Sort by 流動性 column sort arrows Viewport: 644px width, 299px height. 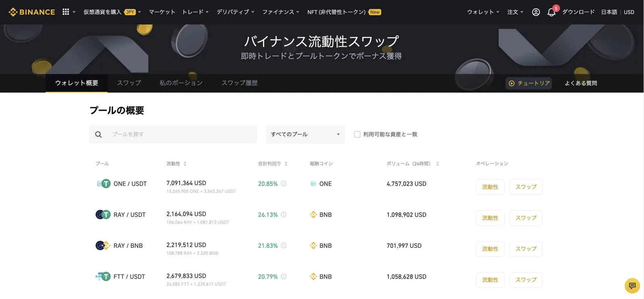[x=185, y=164]
